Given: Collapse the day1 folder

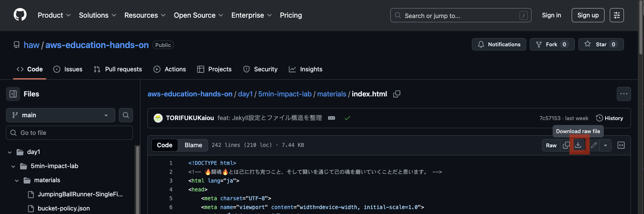Looking at the screenshot, I should pos(10,152).
